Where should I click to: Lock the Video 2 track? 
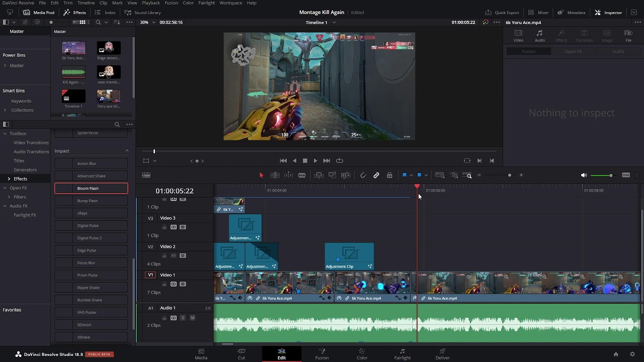tap(164, 256)
